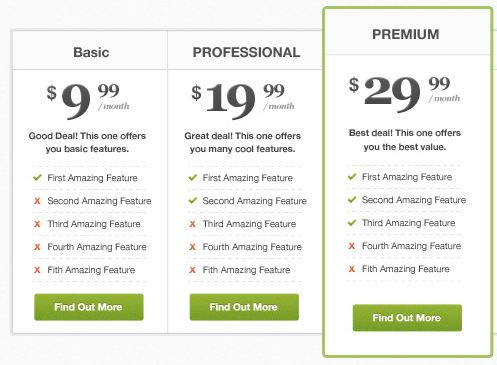Click checkmark for Premium Third Amazing Feature
497x365 pixels.
point(352,222)
